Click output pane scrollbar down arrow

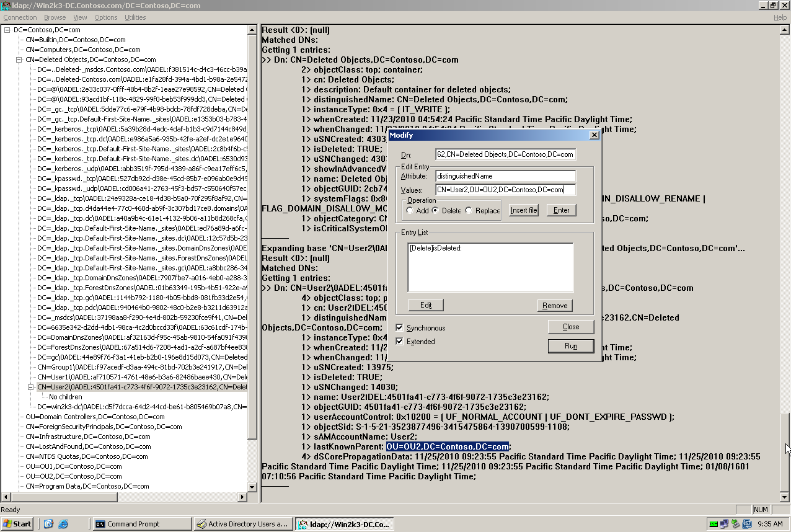(784, 497)
